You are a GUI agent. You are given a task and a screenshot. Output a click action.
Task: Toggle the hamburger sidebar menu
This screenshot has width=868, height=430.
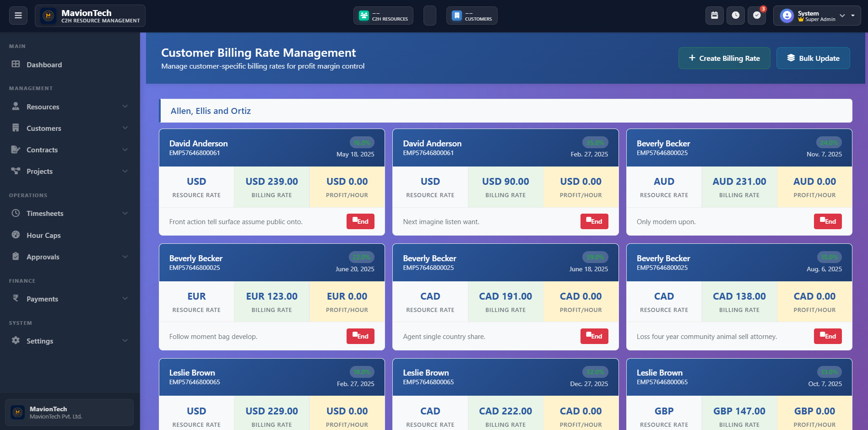tap(18, 16)
